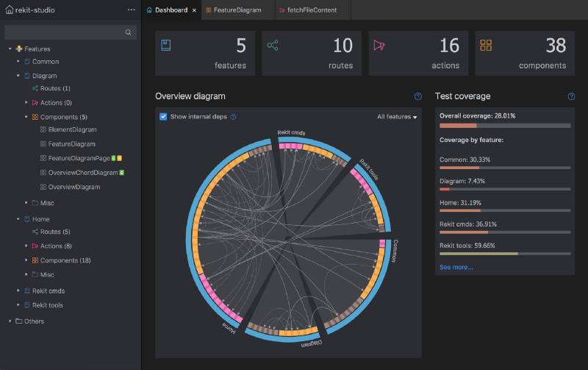
Task: Click the Overview diagram help icon
Action: (x=417, y=96)
